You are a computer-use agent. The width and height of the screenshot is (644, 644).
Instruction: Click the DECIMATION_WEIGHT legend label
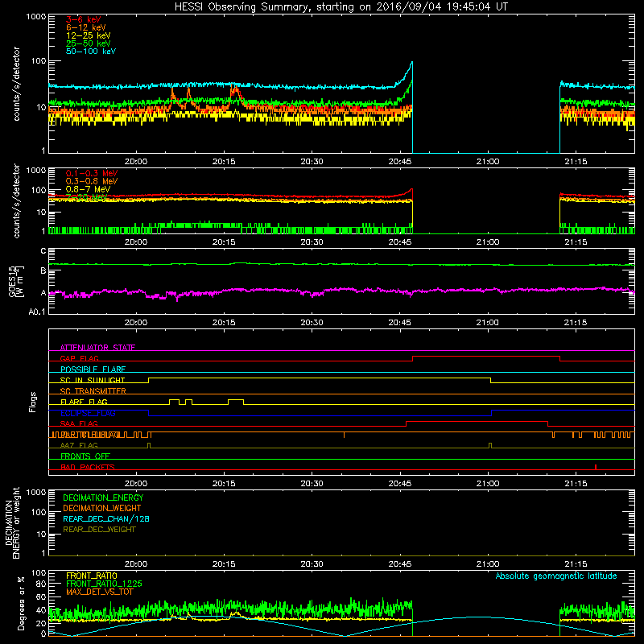[102, 508]
